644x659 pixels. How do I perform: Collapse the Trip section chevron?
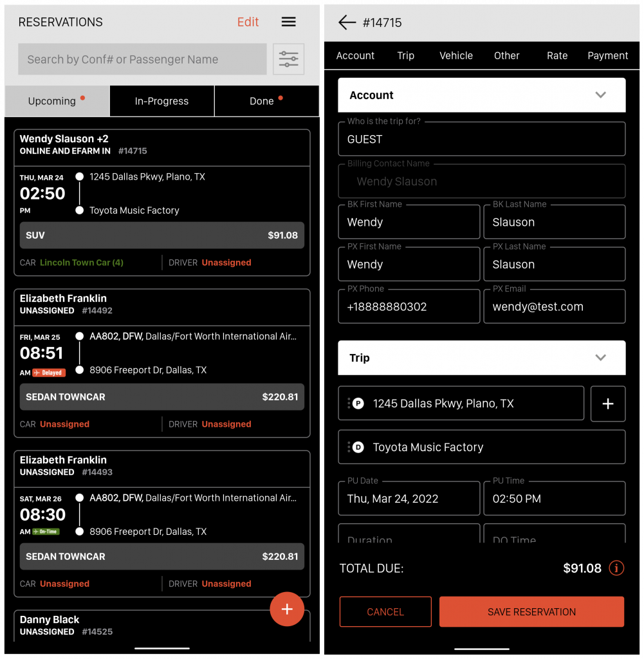click(x=600, y=358)
